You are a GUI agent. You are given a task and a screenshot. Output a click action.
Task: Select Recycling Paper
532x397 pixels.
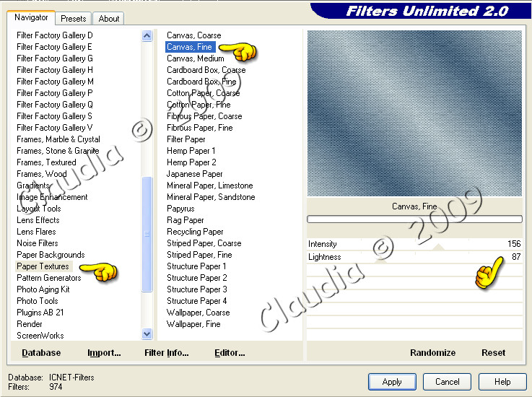coord(195,232)
